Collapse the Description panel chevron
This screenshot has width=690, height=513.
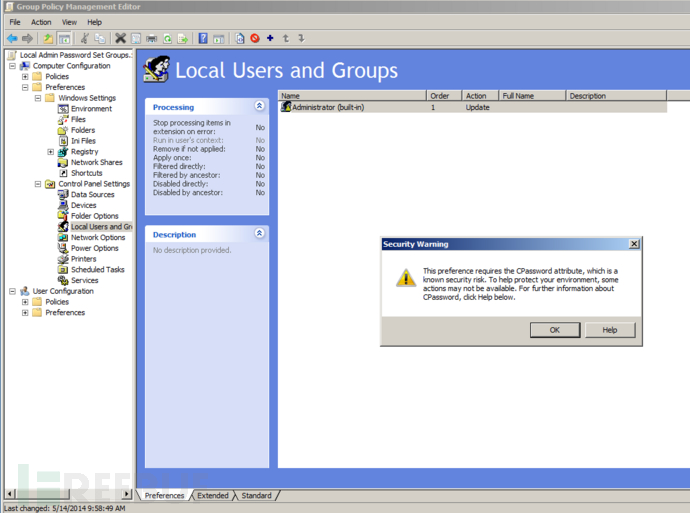260,233
